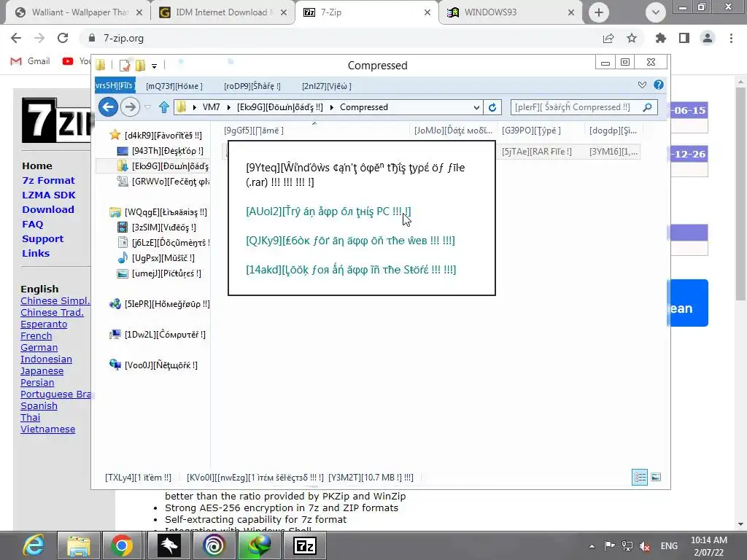Viewport: 747px width, 560px height.
Task: Open the View ribbon tab
Action: click(x=326, y=86)
